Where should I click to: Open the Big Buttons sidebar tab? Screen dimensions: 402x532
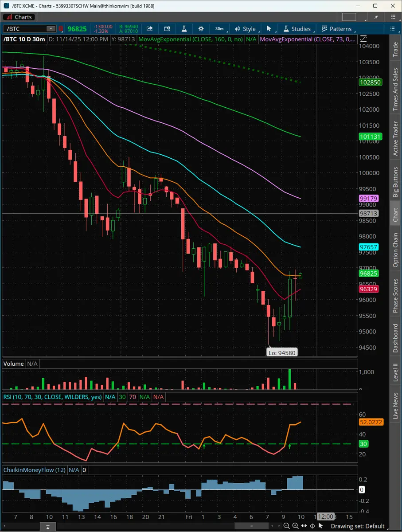click(395, 182)
